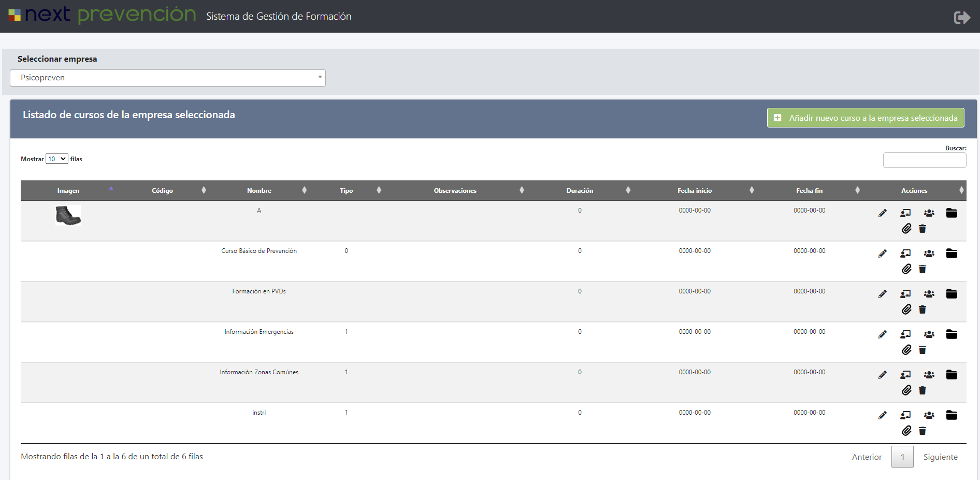
Task: Click the paperclip icon for the instri course
Action: tap(906, 431)
